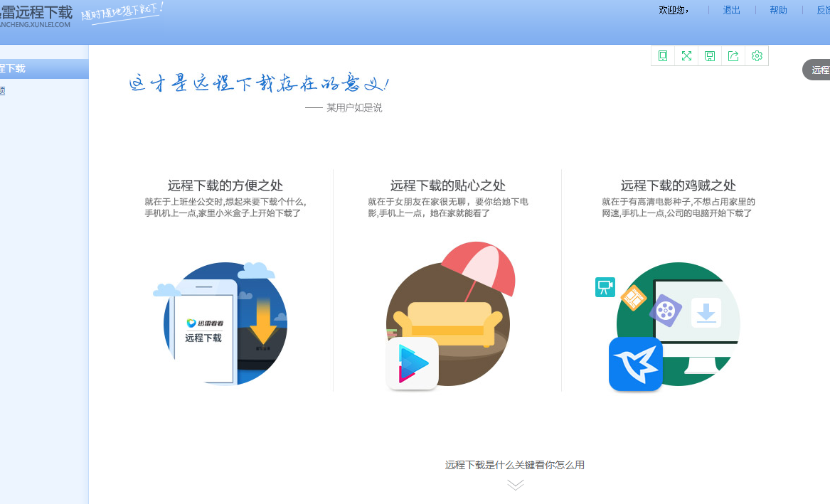
Task: Click the blue Xunlei bird logo icon
Action: 635,363
